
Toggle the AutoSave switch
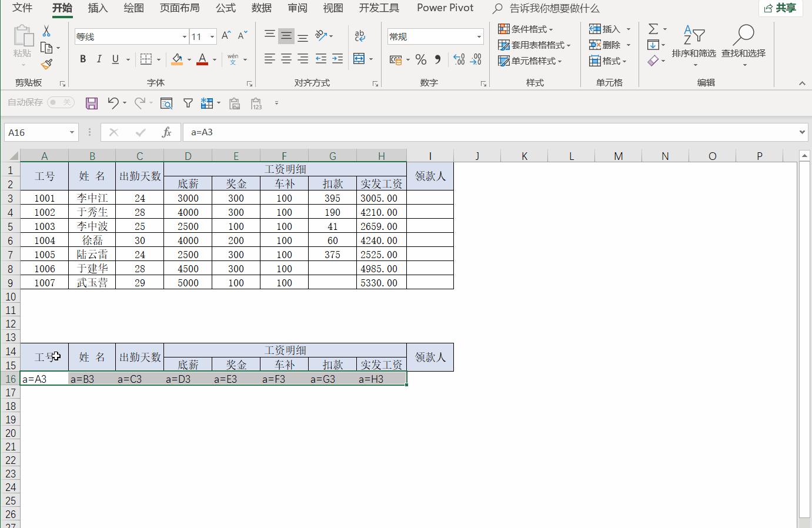pyautogui.click(x=61, y=102)
